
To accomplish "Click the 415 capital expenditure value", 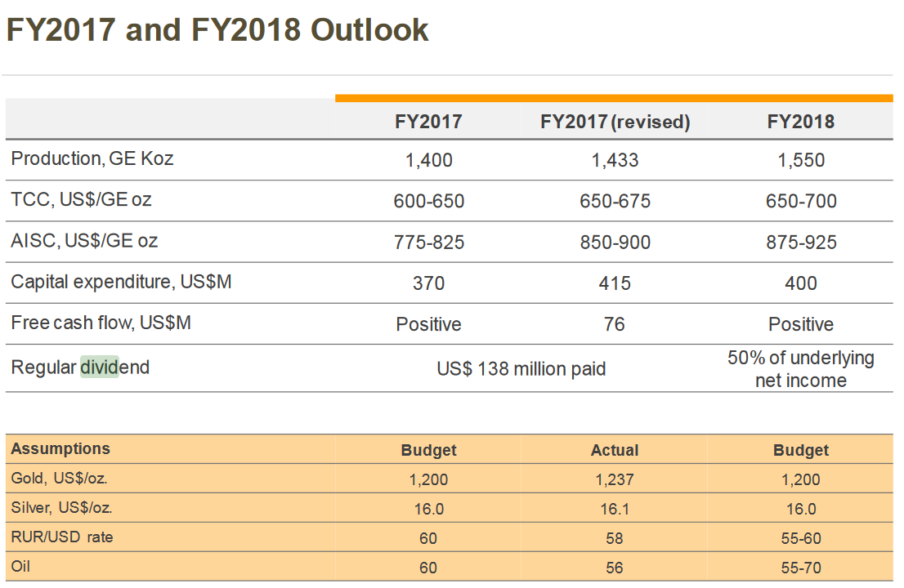I will click(615, 283).
